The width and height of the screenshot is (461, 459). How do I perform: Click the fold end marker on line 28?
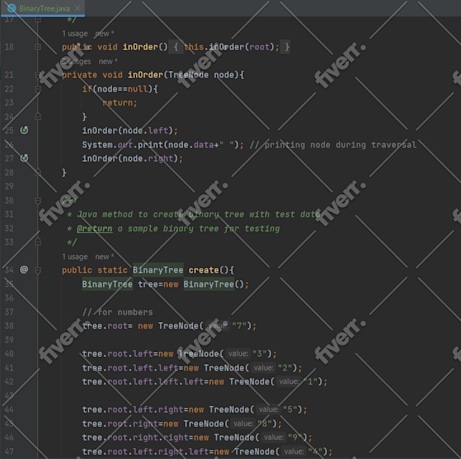pos(38,172)
